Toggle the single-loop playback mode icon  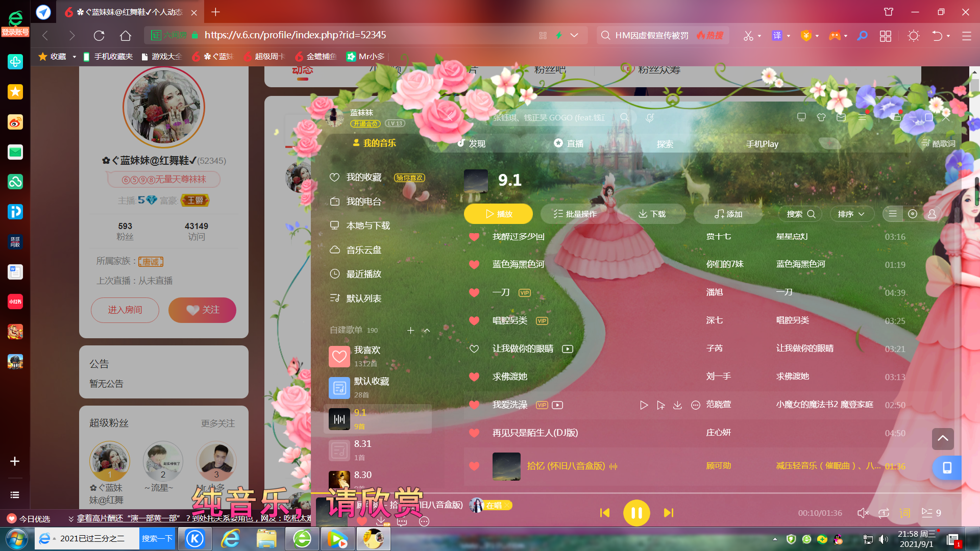click(x=884, y=513)
